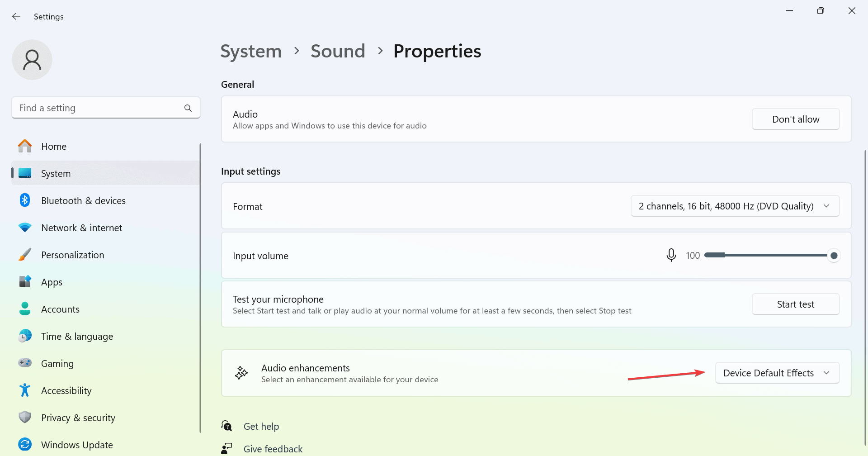Start the microphone test

click(x=795, y=304)
